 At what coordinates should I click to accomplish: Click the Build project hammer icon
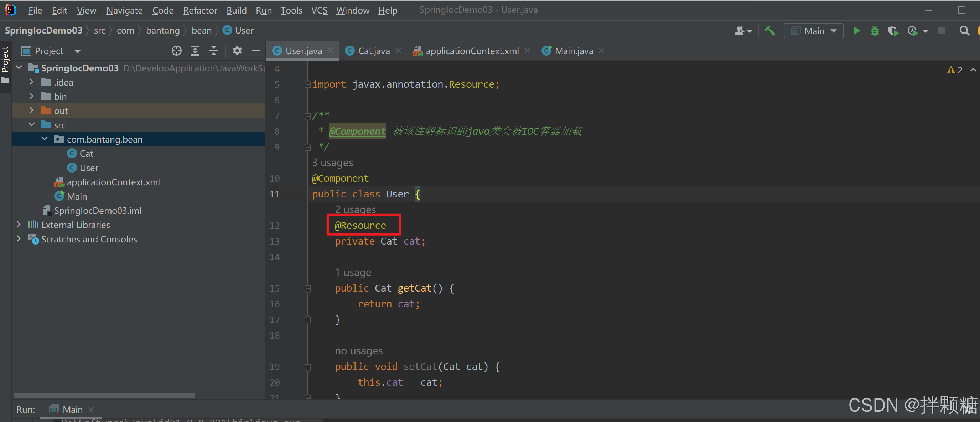click(x=769, y=31)
